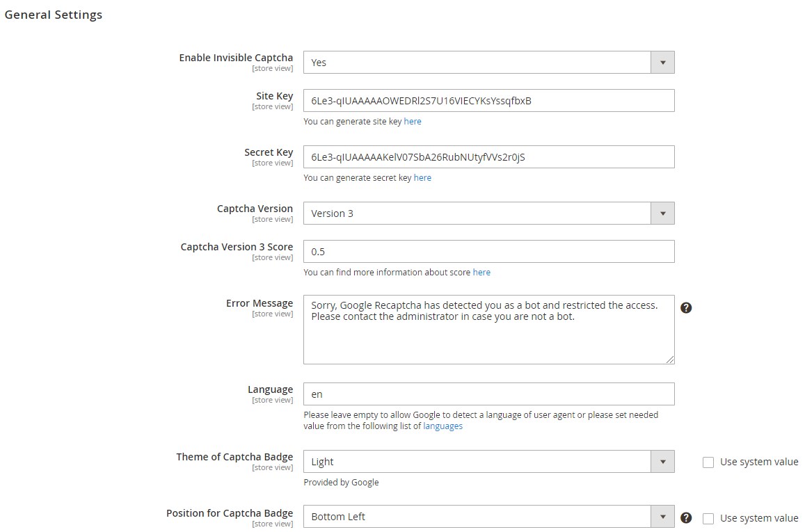
Task: Click the Captcha Version 3 Score field
Action: (488, 252)
